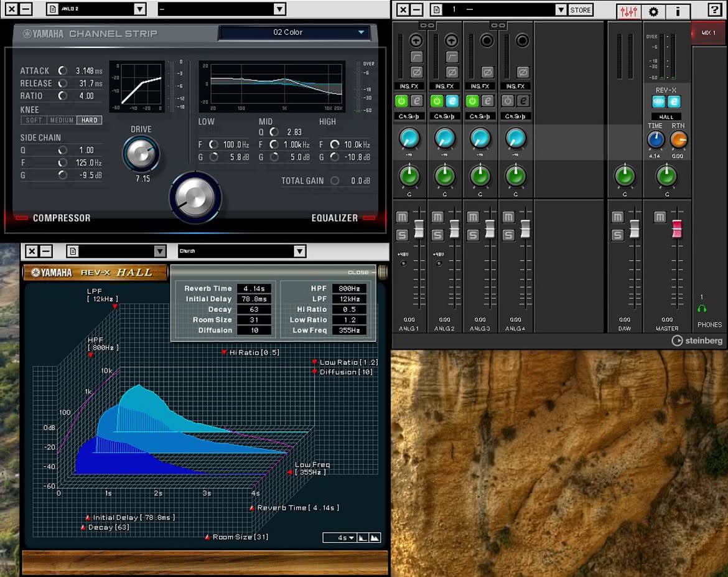Click the INS.FX label on ANLG 3
The width and height of the screenshot is (728, 577).
(x=480, y=87)
